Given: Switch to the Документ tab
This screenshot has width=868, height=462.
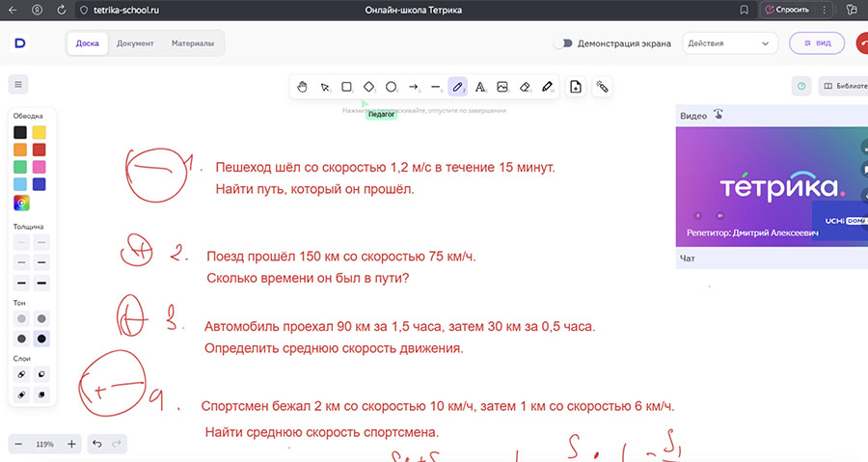Looking at the screenshot, I should [x=135, y=43].
